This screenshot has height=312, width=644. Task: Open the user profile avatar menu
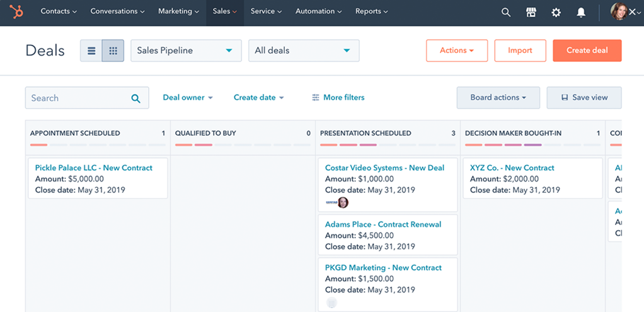click(619, 12)
